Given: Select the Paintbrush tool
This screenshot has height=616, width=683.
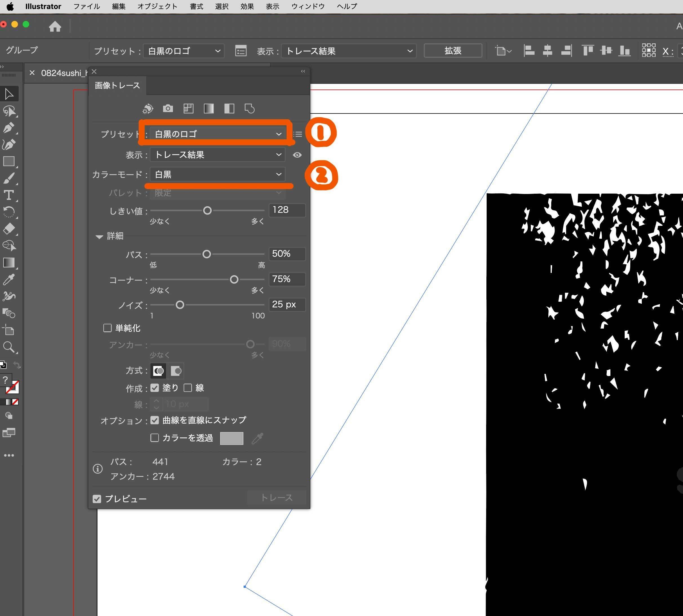Looking at the screenshot, I should pos(9,178).
